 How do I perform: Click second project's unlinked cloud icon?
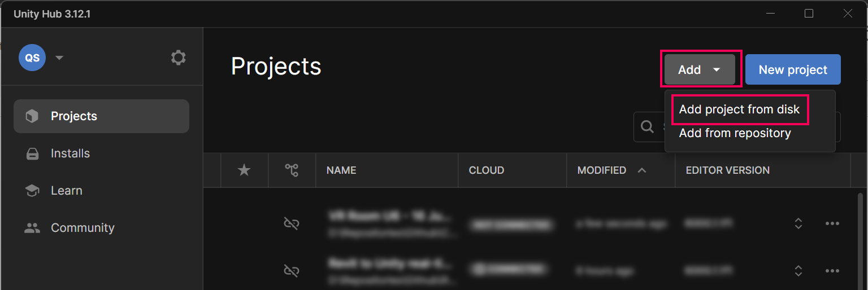pos(291,271)
